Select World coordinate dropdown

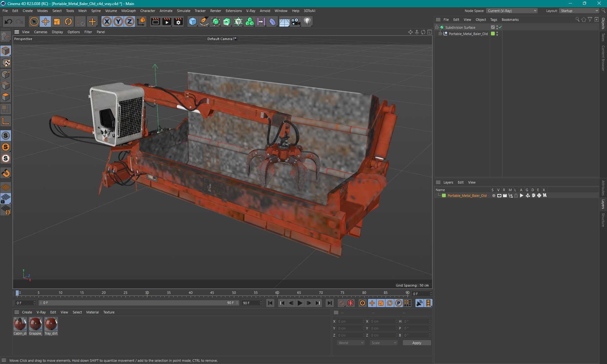pyautogui.click(x=350, y=343)
